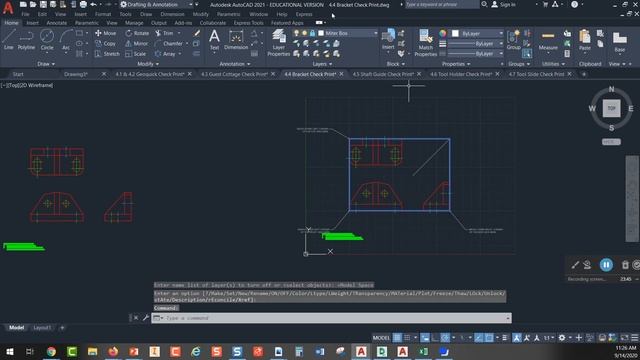
Task: Activate the Stretch command
Action: click(107, 54)
